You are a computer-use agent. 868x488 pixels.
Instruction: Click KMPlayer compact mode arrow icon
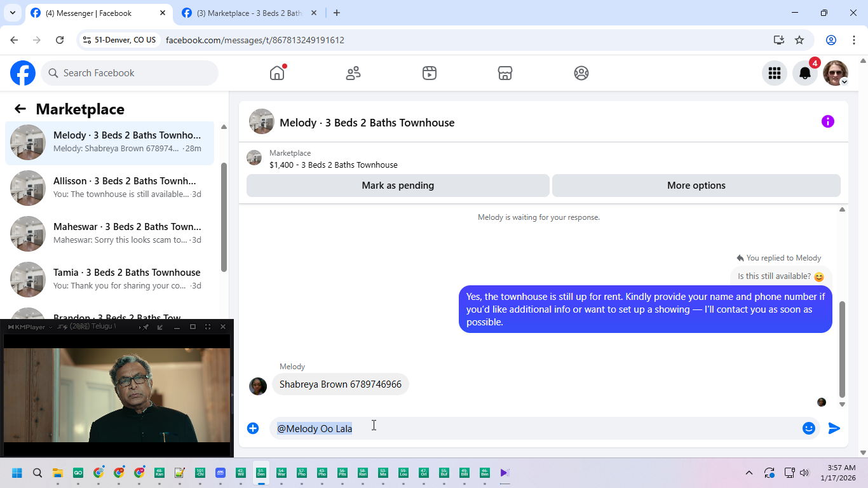click(x=160, y=327)
